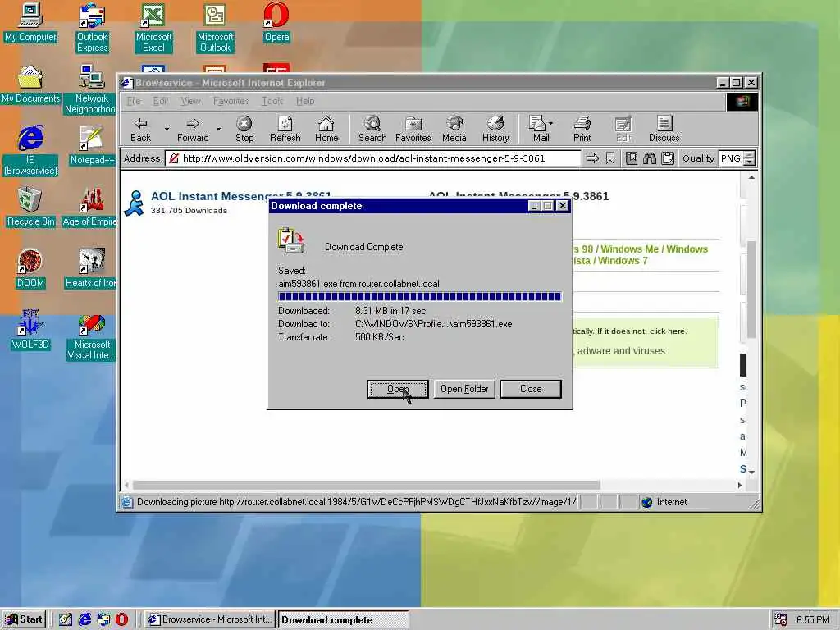
Task: Launch Outlook Express from Quick Launch
Action: point(103,619)
